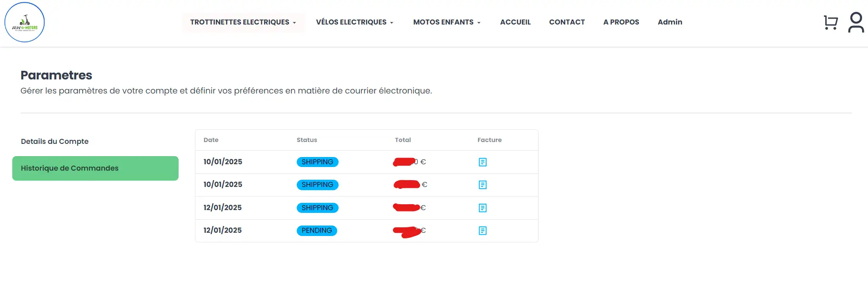Open invoice for first 10/01/2025 order
Image resolution: width=868 pixels, height=285 pixels.
[483, 162]
